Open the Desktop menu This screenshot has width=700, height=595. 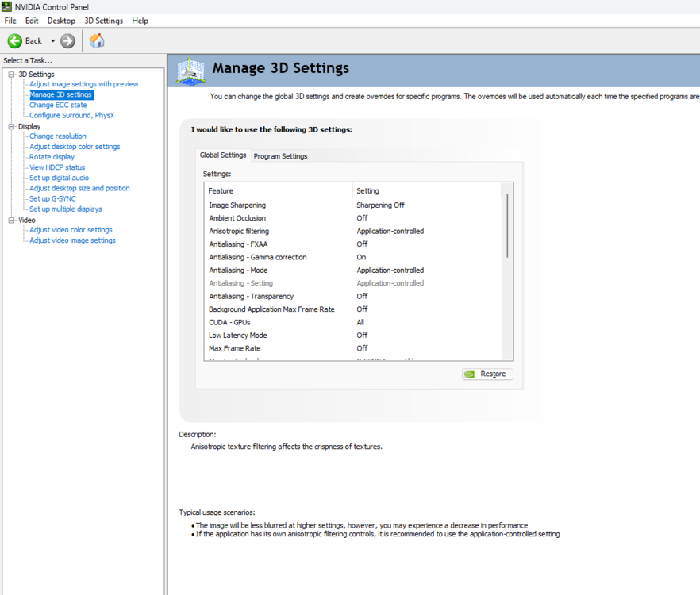[61, 21]
